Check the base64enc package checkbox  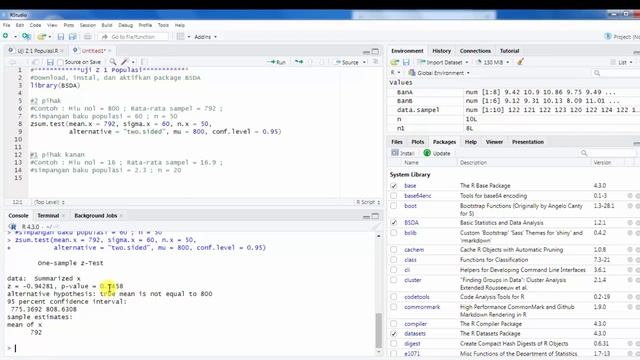[393, 196]
